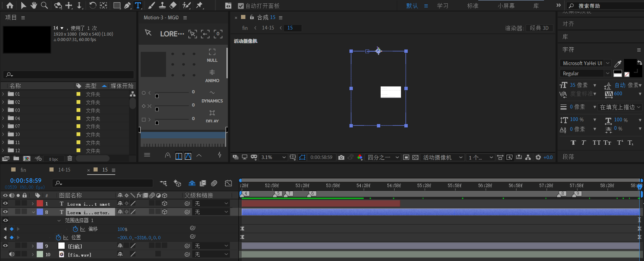Select the Puppet Pin tool

(199, 5)
